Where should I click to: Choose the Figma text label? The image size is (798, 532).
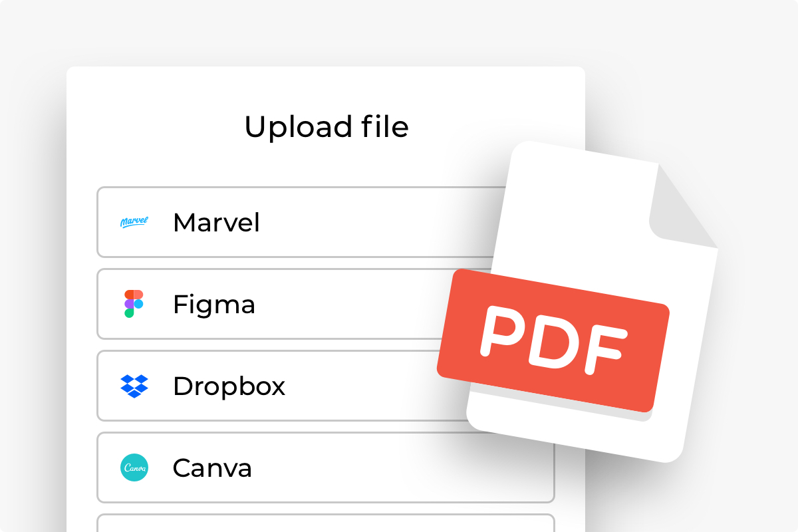[214, 305]
